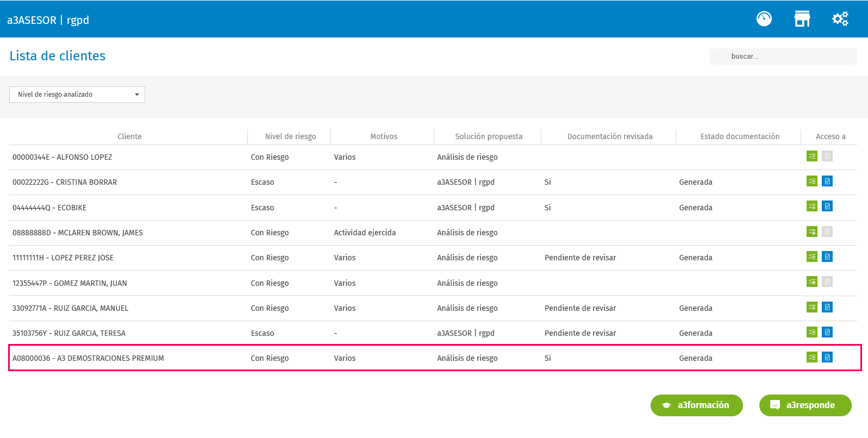Open green checklist icon for GOMEZ MARTIN, JUAN
This screenshot has height=438, width=868.
coord(812,281)
